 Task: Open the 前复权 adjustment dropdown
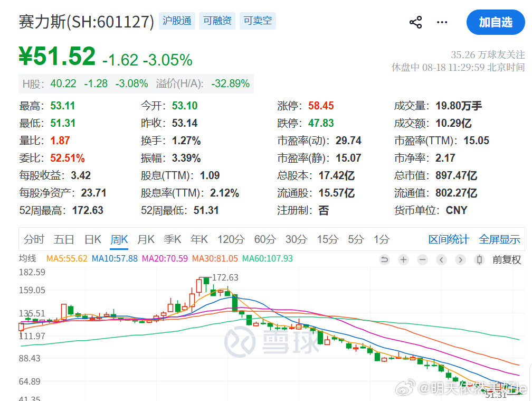(x=507, y=260)
